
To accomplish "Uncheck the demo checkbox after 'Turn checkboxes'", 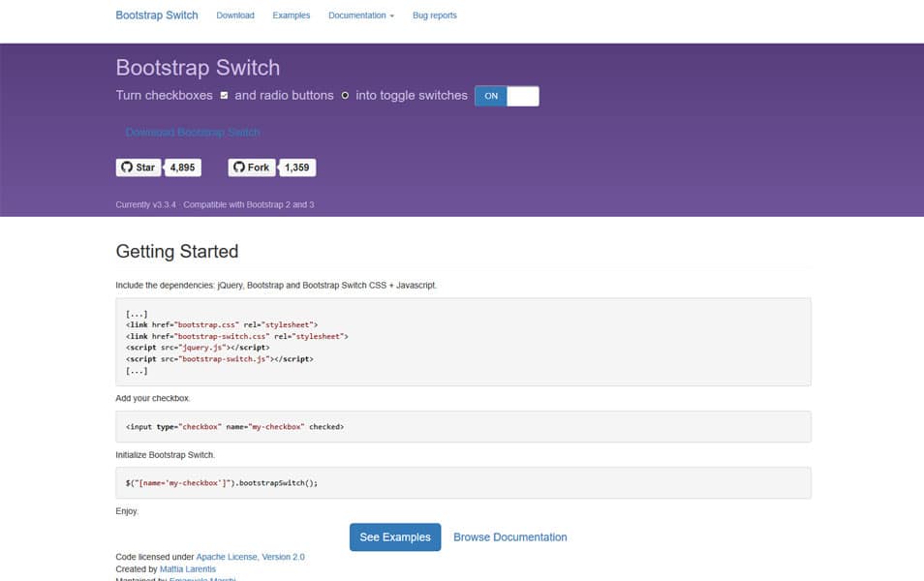I will [x=224, y=96].
